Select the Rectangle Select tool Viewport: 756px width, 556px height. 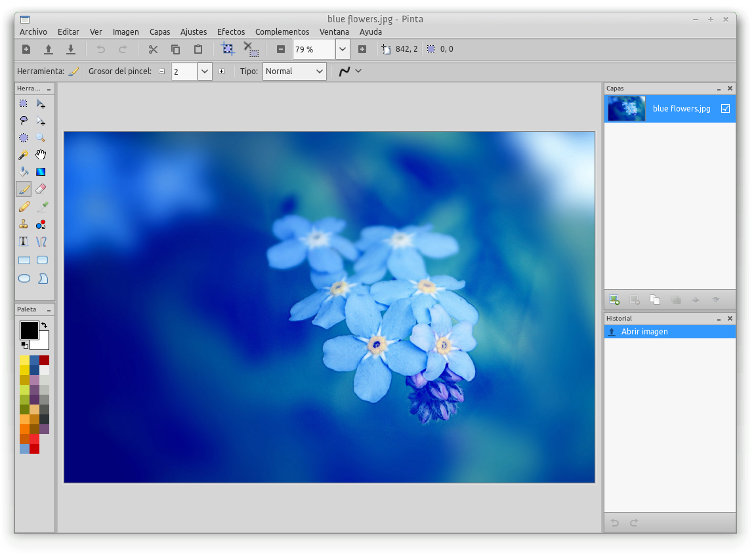tap(24, 104)
